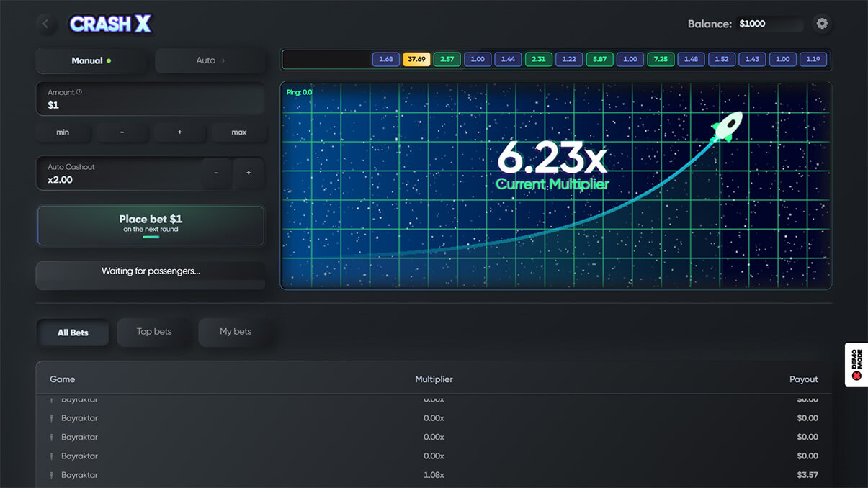Click the Payout column header
This screenshot has height=488, width=868.
(x=804, y=379)
